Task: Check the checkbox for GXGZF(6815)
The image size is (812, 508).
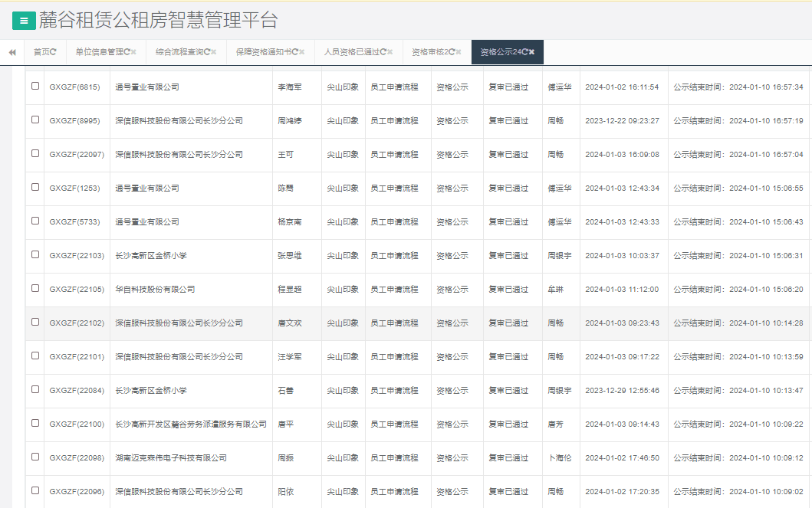Action: click(x=34, y=87)
